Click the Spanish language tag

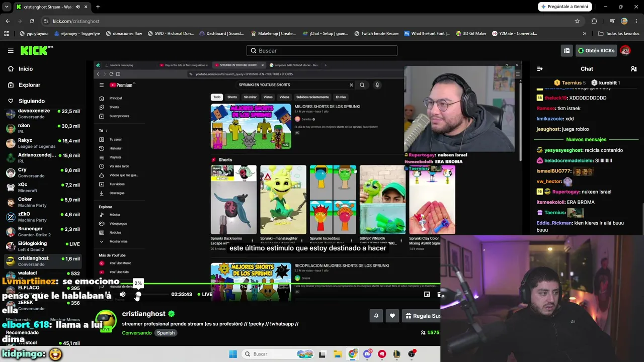[166, 333]
